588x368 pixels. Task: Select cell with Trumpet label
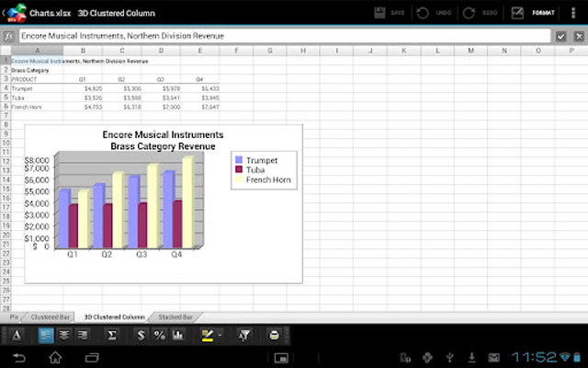coord(37,88)
